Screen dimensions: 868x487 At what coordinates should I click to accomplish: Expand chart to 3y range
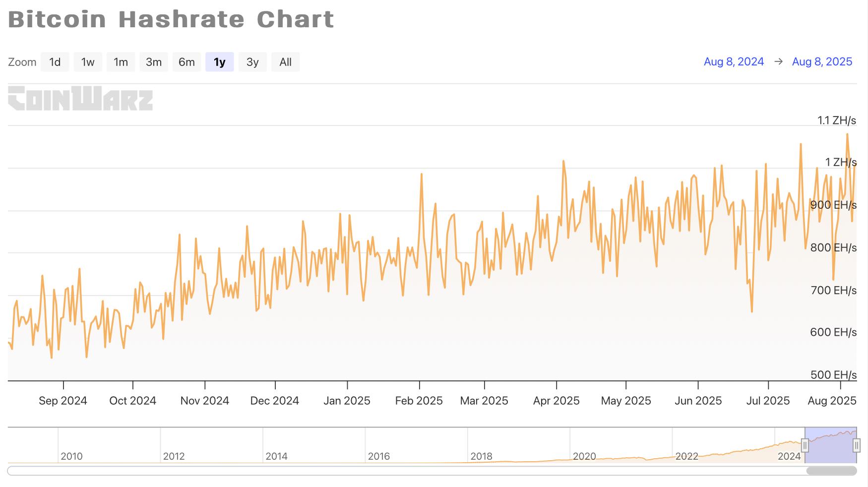[x=252, y=62]
